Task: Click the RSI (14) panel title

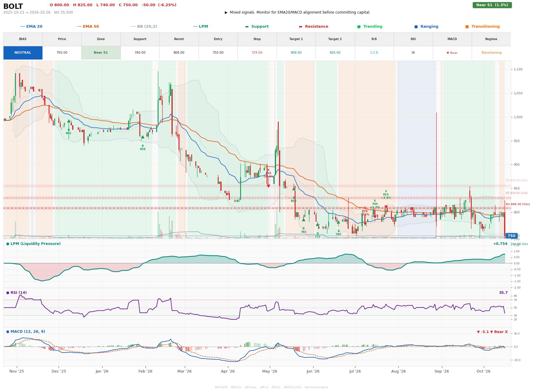Action: [x=16, y=293]
